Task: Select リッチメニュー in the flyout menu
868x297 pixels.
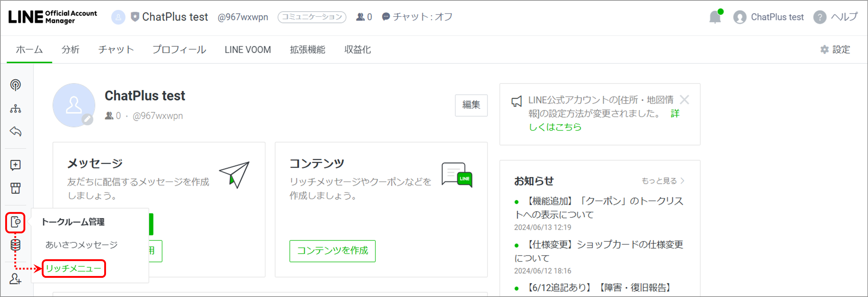Action: tap(73, 268)
